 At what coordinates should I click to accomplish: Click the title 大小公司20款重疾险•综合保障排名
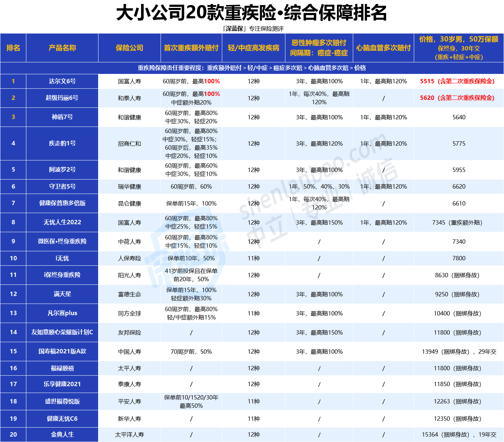pyautogui.click(x=251, y=13)
